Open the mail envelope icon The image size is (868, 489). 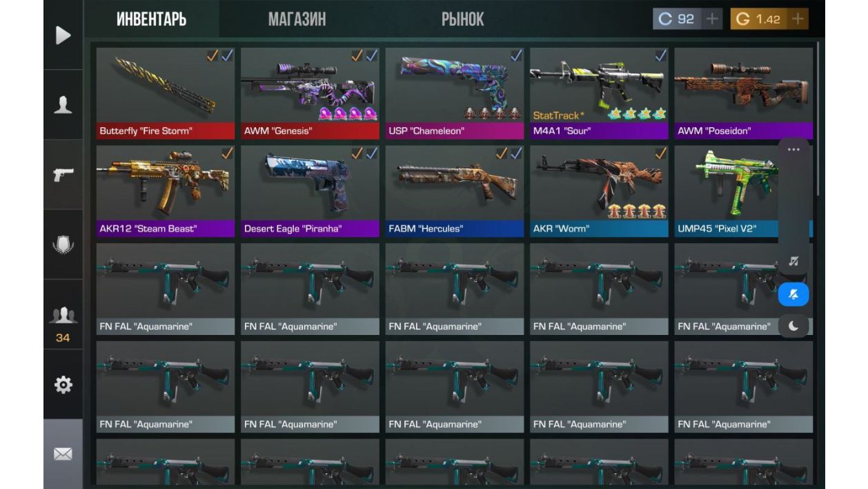pyautogui.click(x=63, y=454)
